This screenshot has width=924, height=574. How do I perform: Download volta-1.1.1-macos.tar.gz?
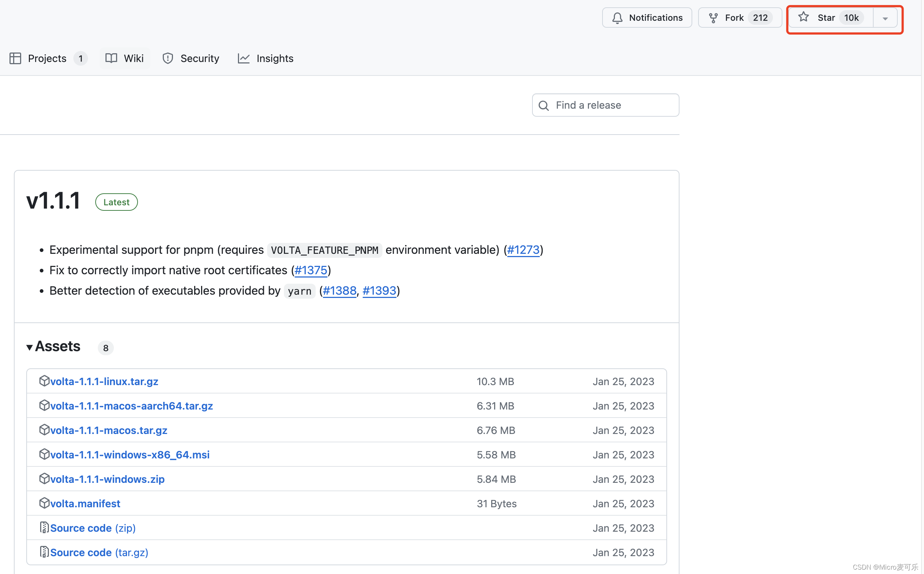coord(109,430)
